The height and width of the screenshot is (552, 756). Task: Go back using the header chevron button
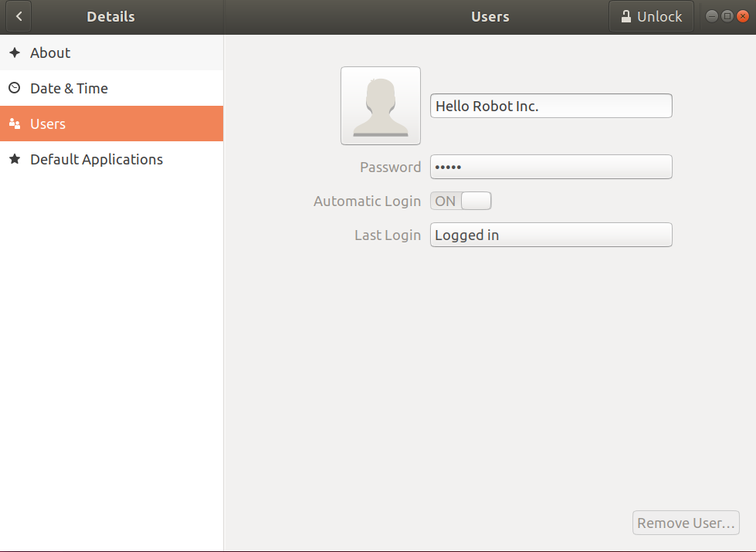pyautogui.click(x=19, y=16)
